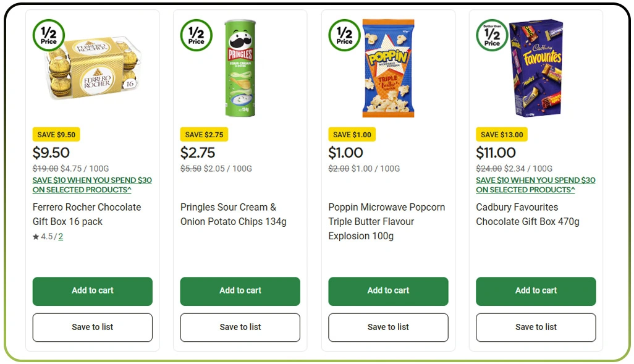Save the Poppin popcorn to list
This screenshot has height=364, width=634.
coord(388,328)
